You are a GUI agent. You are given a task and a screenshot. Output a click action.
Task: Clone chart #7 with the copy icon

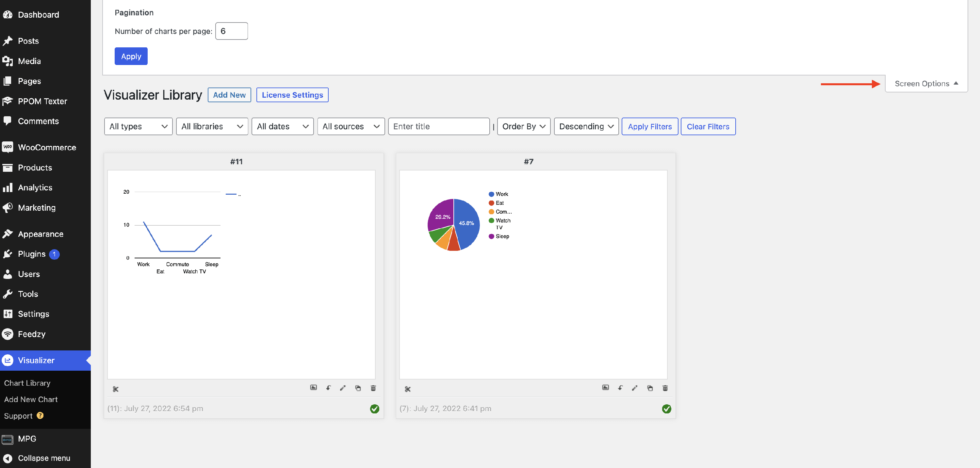pos(650,388)
